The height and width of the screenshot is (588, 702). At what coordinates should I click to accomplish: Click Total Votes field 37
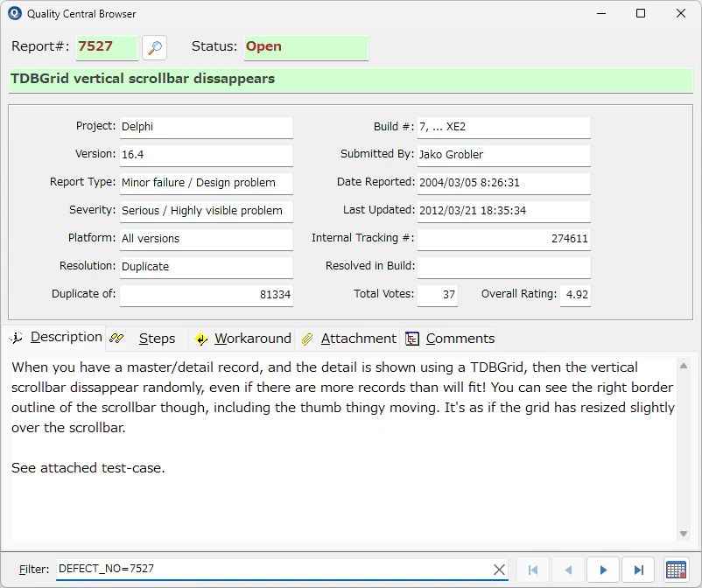coord(438,295)
